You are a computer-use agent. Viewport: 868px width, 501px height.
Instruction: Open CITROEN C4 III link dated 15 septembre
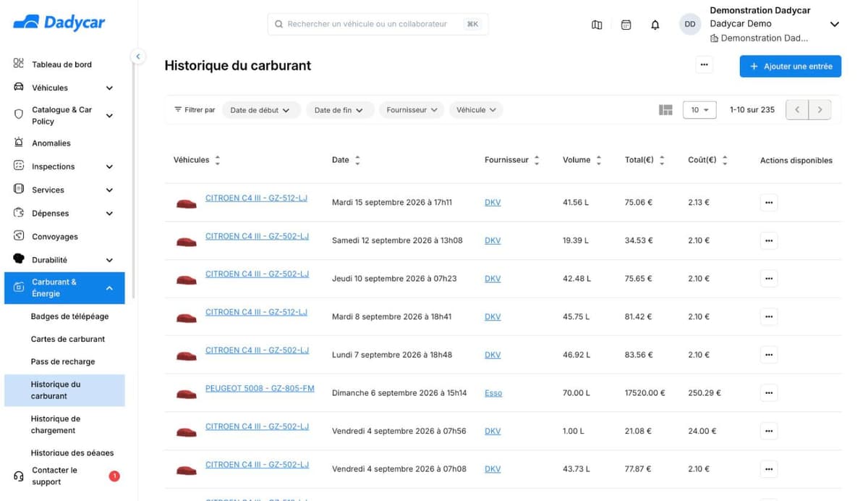tap(256, 198)
